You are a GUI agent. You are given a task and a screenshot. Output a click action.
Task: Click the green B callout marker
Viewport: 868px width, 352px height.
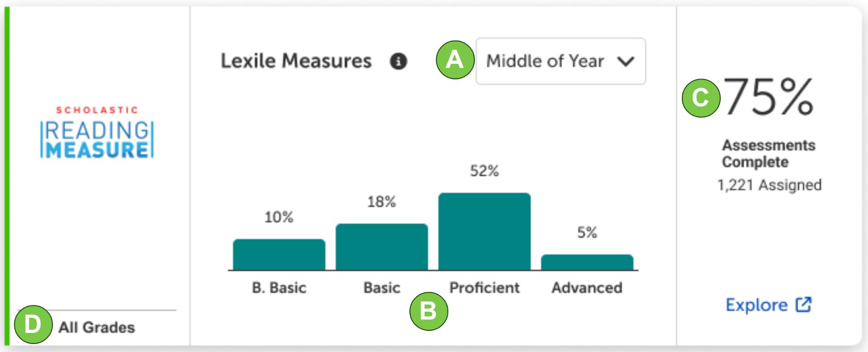tap(429, 311)
